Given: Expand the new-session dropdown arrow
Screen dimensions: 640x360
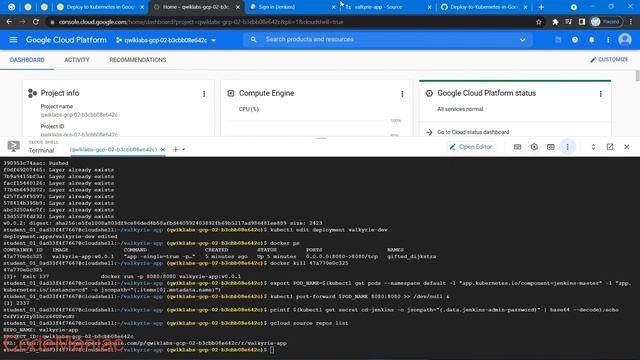Looking at the screenshot, I should tap(184, 149).
